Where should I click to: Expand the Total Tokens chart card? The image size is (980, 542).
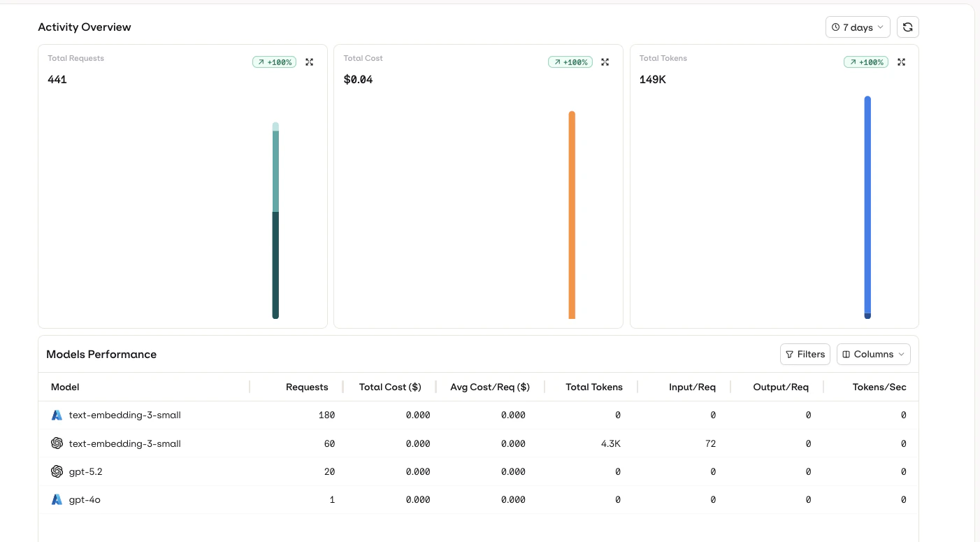(x=902, y=62)
